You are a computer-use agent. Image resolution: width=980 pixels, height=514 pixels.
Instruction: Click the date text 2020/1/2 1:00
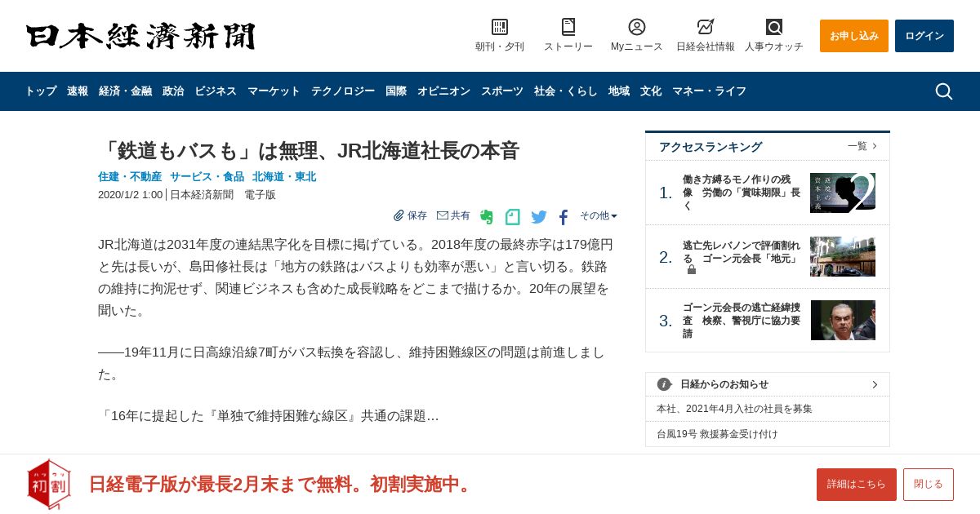coord(130,195)
